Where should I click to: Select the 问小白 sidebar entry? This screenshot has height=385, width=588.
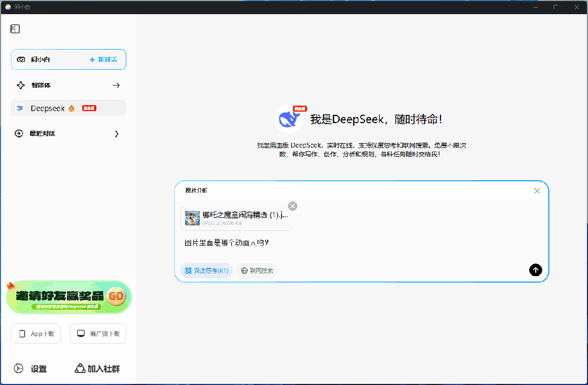point(41,59)
